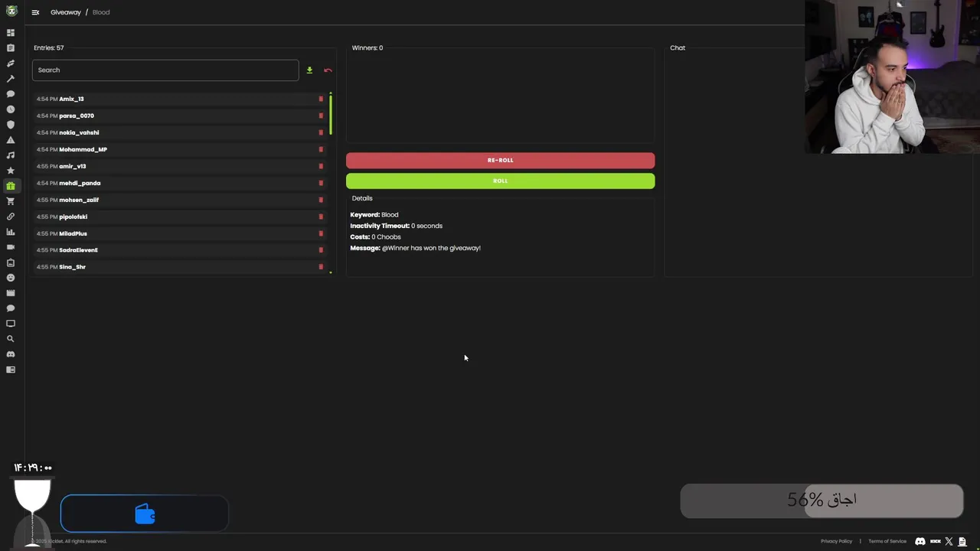Click the Winners: 0 label
The height and width of the screenshot is (551, 980).
(x=367, y=47)
